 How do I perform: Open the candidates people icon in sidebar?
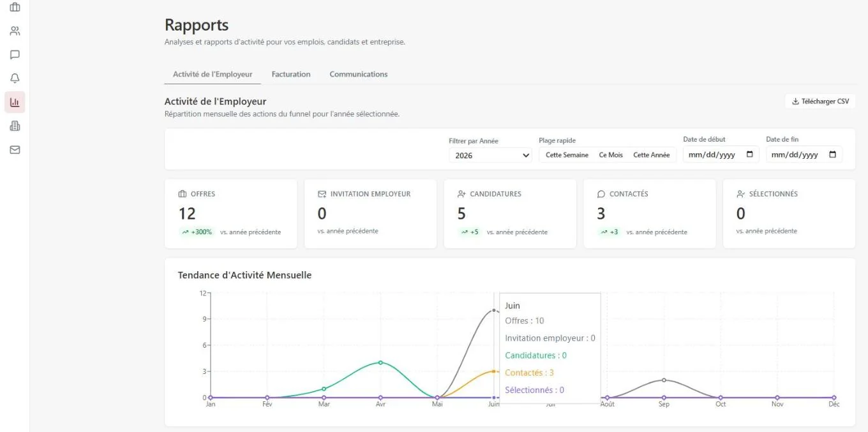pos(15,31)
